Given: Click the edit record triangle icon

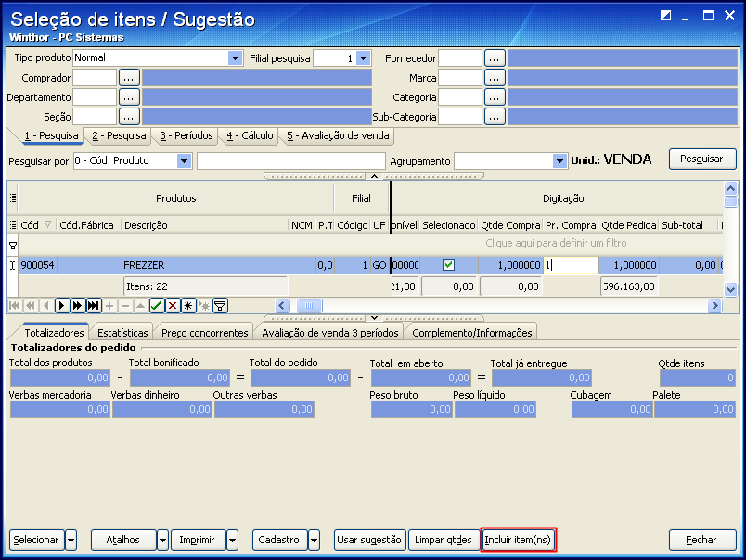Looking at the screenshot, I should (x=140, y=306).
